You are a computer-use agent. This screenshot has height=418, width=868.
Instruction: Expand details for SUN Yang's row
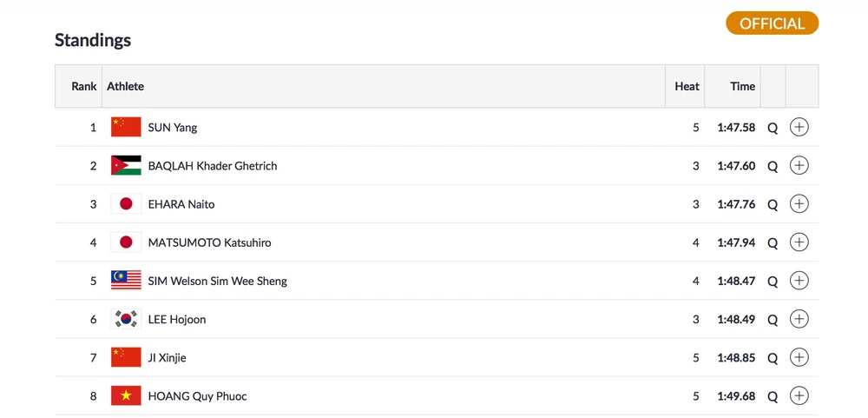[799, 127]
